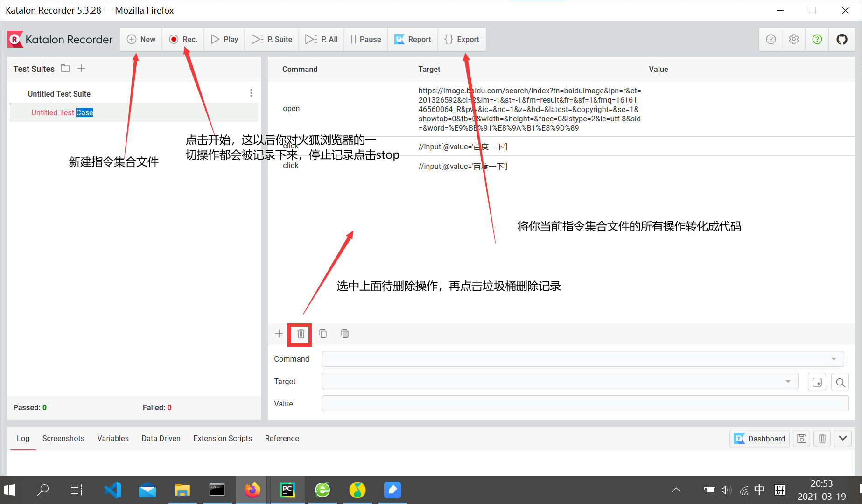Open taskbar search icon
The image size is (862, 504).
coord(43,490)
